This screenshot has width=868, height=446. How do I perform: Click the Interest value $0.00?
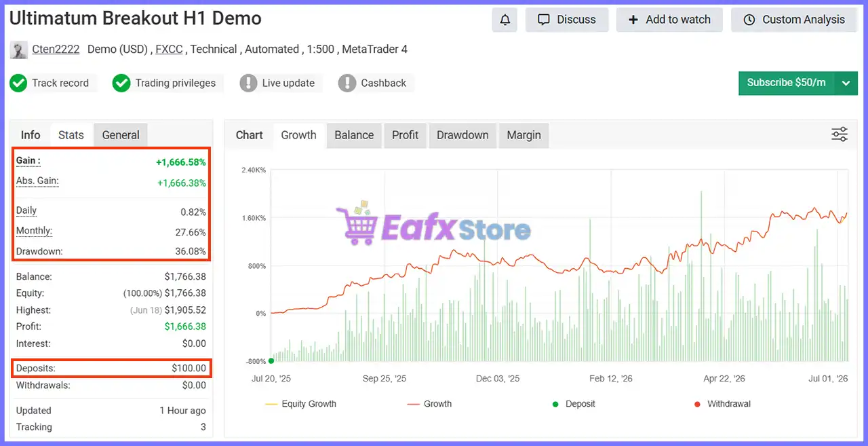[194, 343]
